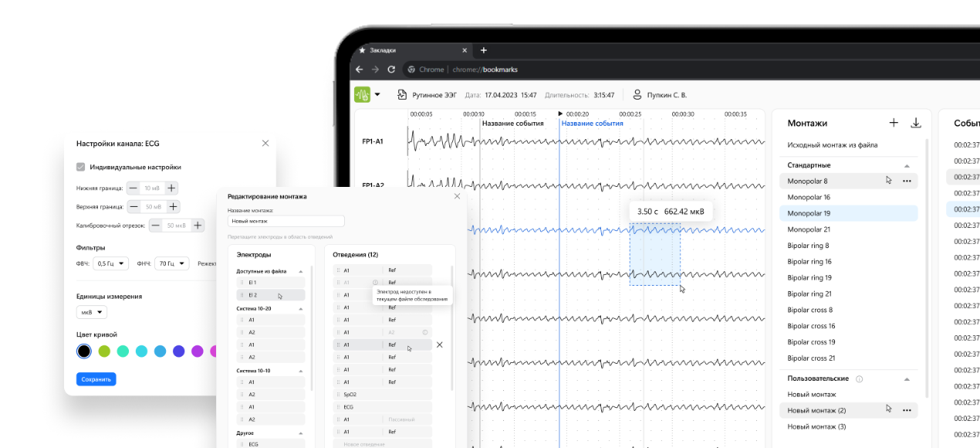Click the FP1-A1 channel label
Image resolution: width=980 pixels, height=448 pixels.
pyautogui.click(x=373, y=141)
